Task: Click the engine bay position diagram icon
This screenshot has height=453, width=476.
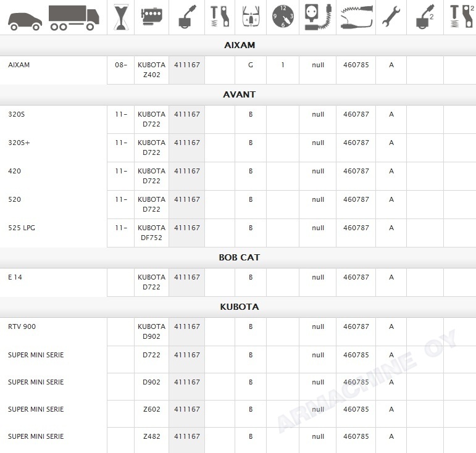Action: 251,17
